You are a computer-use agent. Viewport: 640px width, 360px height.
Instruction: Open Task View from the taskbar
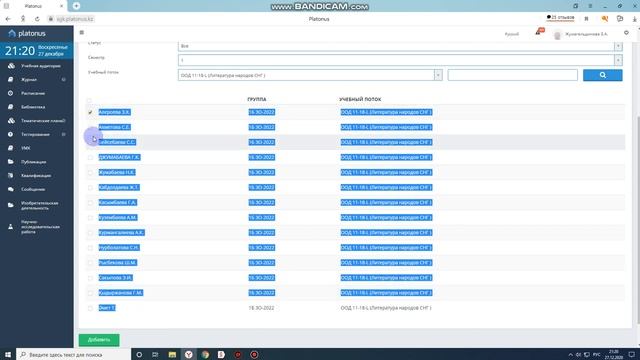point(155,355)
